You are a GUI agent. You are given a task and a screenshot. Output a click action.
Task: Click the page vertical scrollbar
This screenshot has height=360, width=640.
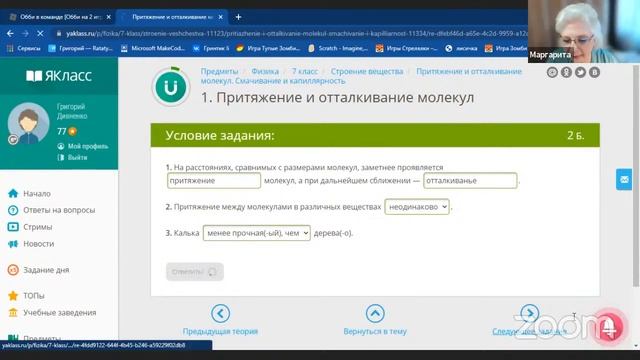(636, 176)
